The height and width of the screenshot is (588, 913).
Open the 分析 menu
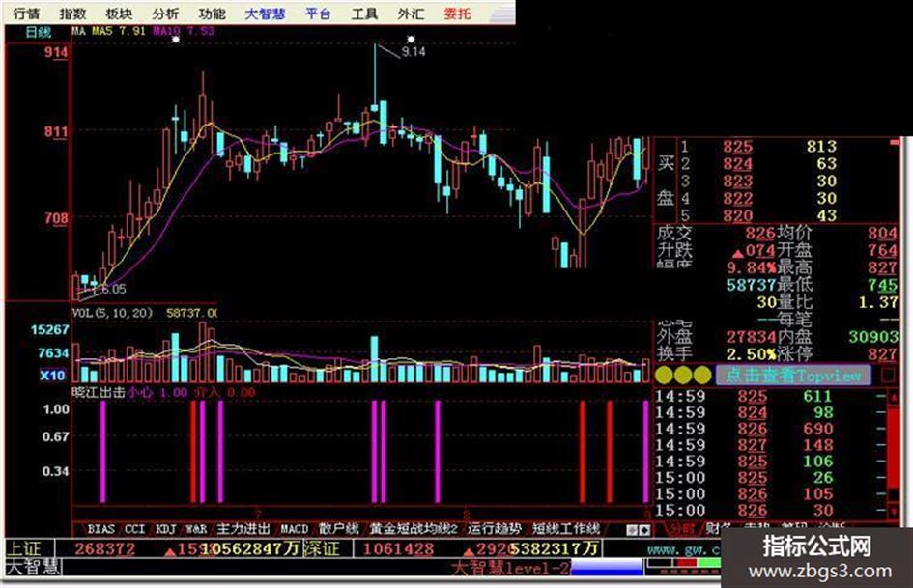point(165,14)
